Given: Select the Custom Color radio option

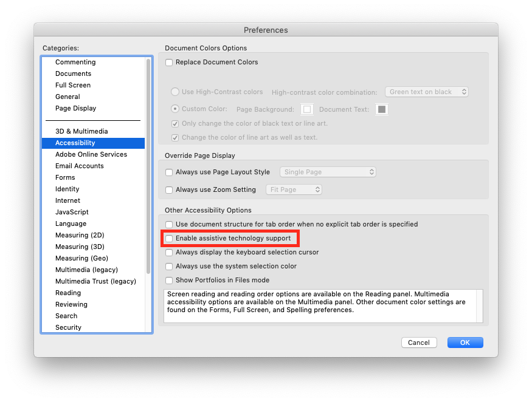Looking at the screenshot, I should 176,109.
